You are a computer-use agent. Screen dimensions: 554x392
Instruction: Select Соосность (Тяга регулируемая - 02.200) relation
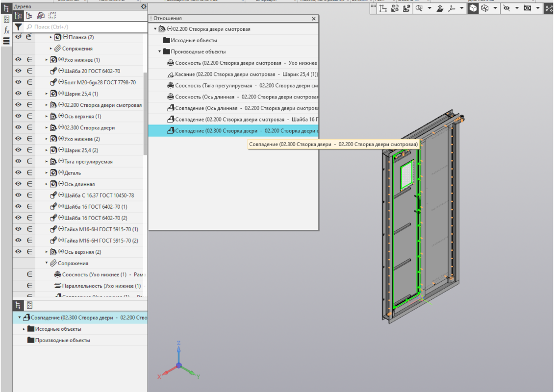233,85
